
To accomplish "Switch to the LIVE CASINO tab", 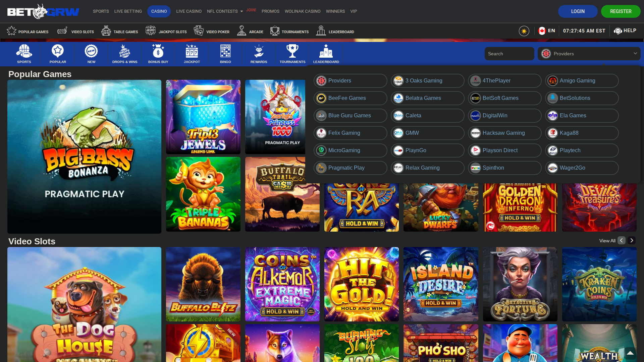I will pyautogui.click(x=189, y=11).
